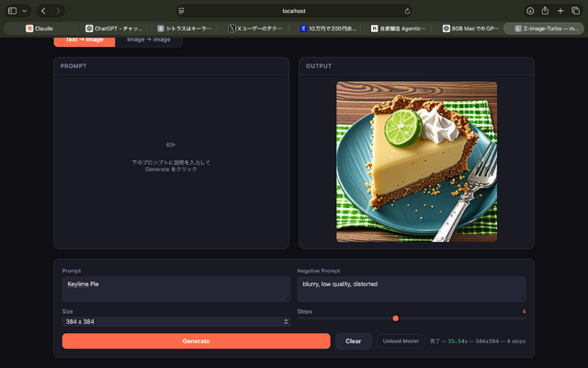Select the Text → Image mode tab

(84, 40)
